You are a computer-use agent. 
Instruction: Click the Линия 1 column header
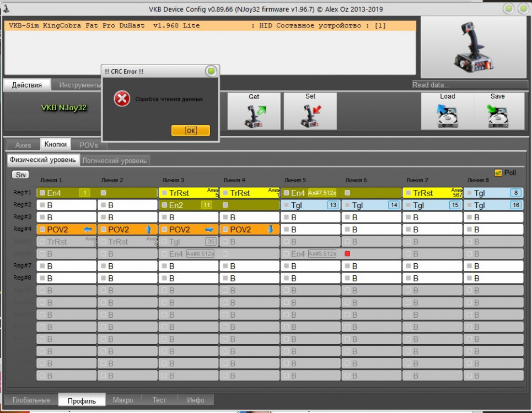pyautogui.click(x=51, y=180)
